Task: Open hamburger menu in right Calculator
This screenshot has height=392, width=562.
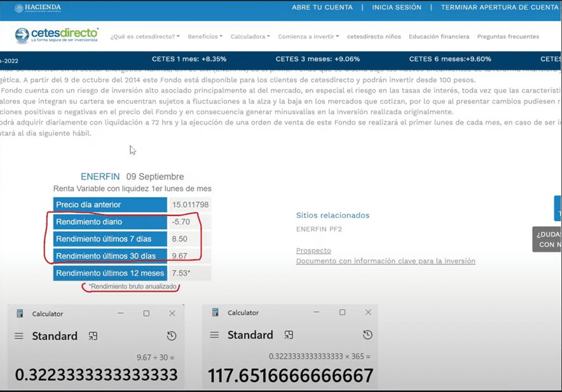Action: 214,335
